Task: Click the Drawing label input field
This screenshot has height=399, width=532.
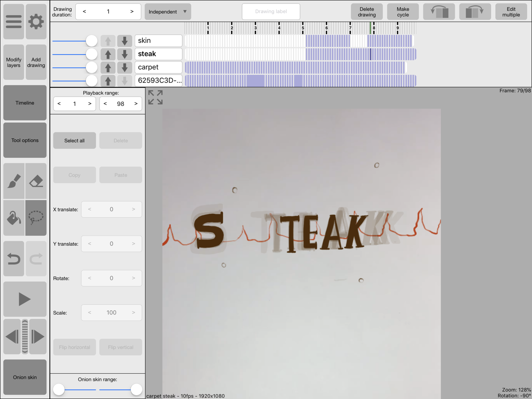Action: coord(271,11)
